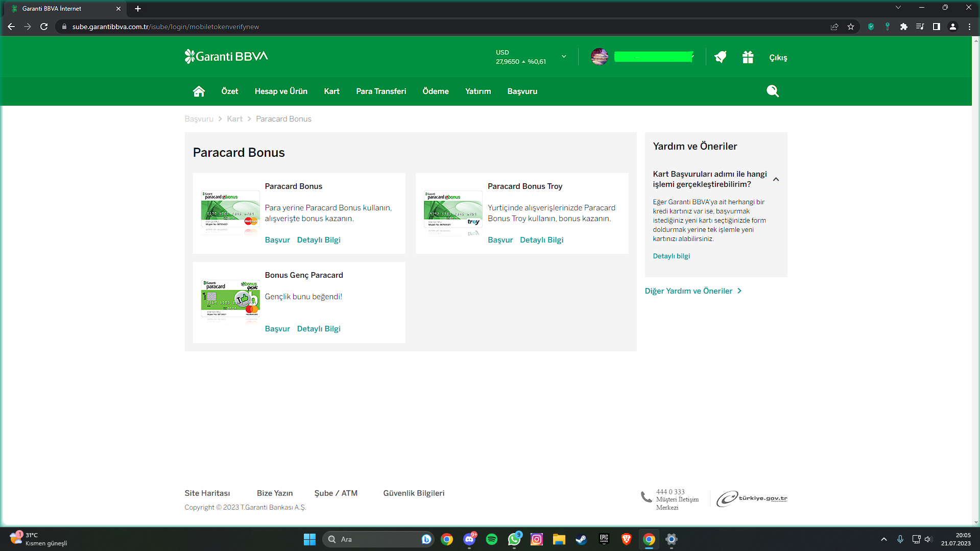The image size is (980, 551).
Task: Toggle the browser side panel
Action: point(937,27)
